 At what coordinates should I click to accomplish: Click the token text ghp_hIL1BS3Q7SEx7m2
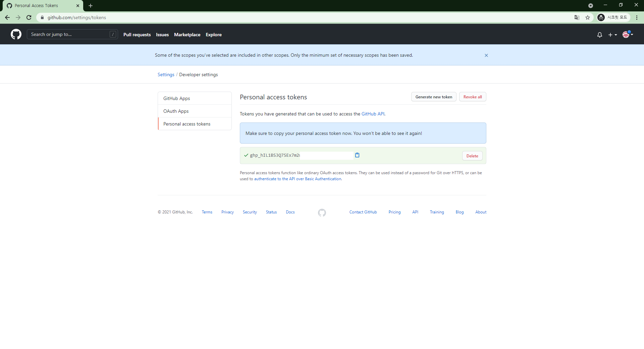click(x=275, y=155)
